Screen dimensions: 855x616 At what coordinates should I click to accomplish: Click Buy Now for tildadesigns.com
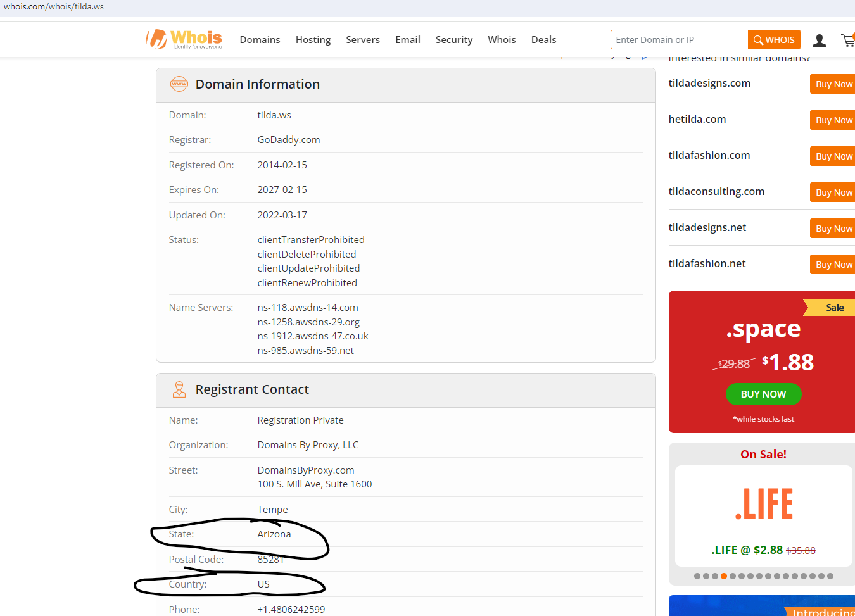833,84
